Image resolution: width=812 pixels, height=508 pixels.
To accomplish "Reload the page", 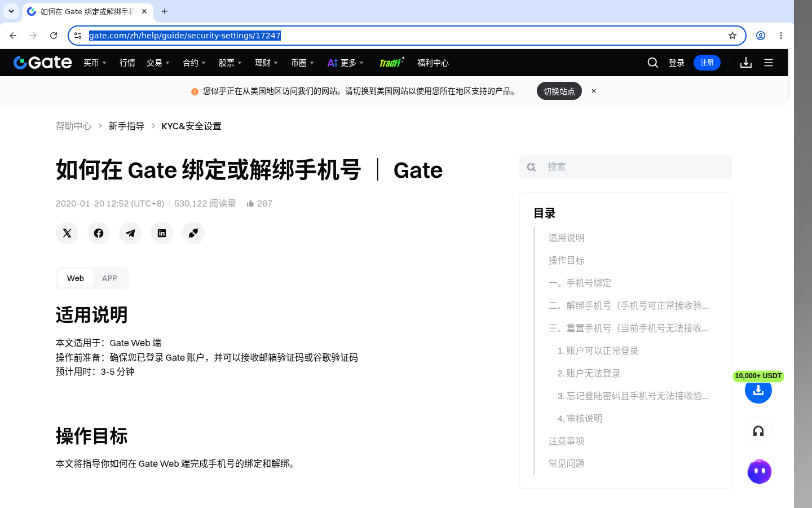I will pos(54,36).
